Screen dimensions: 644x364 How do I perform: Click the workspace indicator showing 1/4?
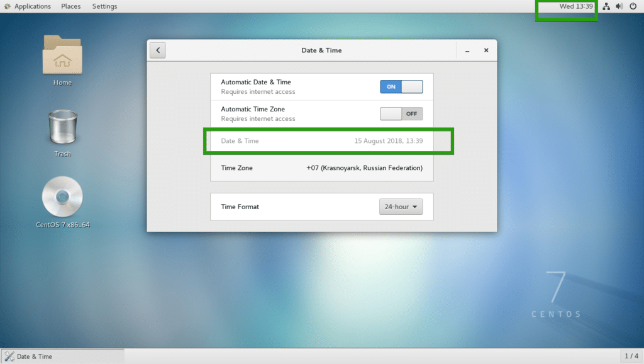click(631, 356)
